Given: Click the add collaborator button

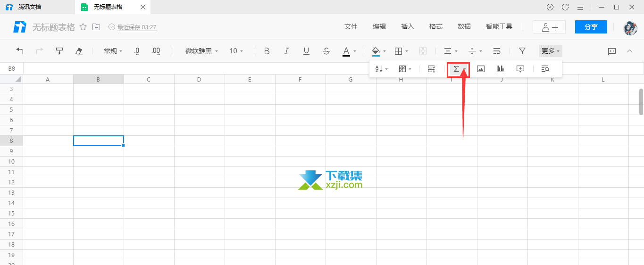Looking at the screenshot, I should click(x=549, y=27).
